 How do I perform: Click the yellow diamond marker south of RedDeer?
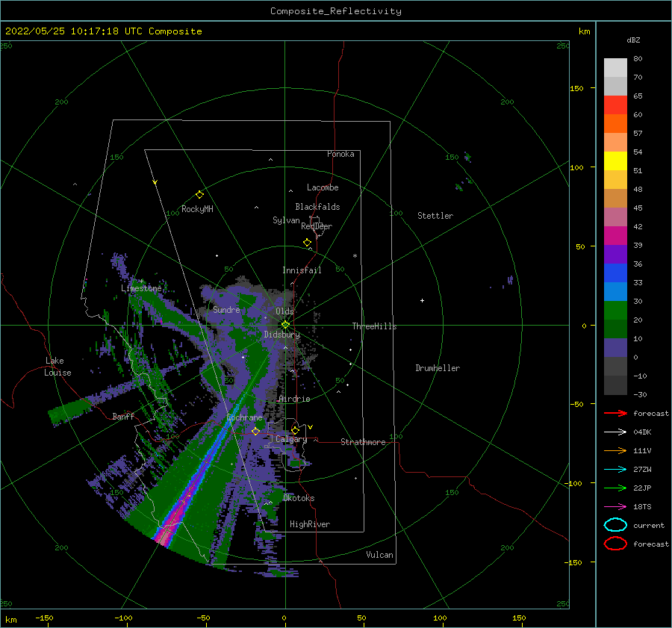point(308,243)
